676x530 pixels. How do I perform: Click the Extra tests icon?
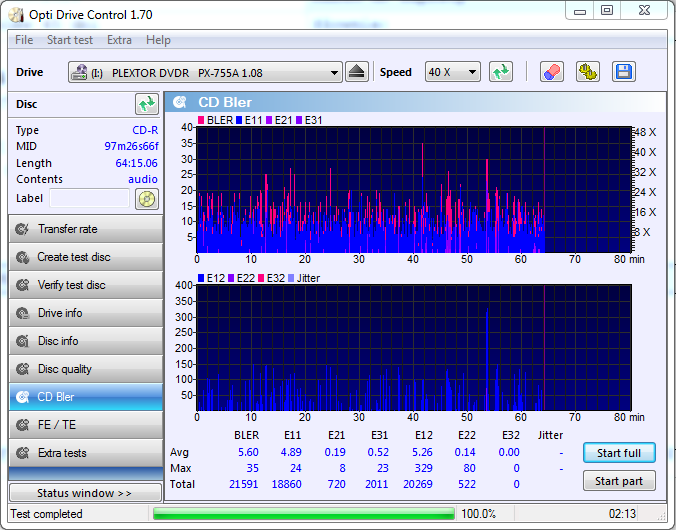click(22, 453)
